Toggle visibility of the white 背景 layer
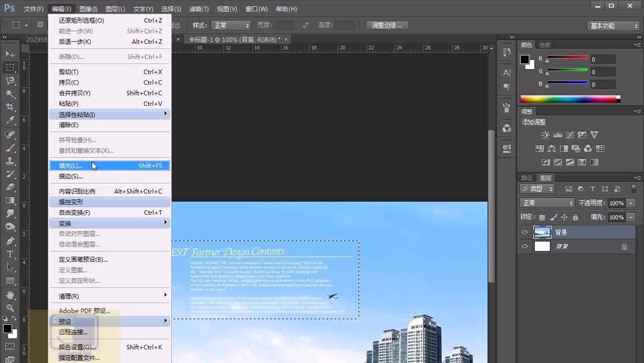Screen dimensions: 644x363 click(525, 246)
